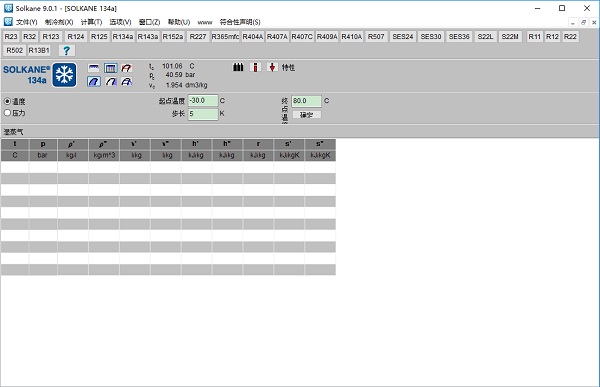Choose refrigerant SES36

459,37
